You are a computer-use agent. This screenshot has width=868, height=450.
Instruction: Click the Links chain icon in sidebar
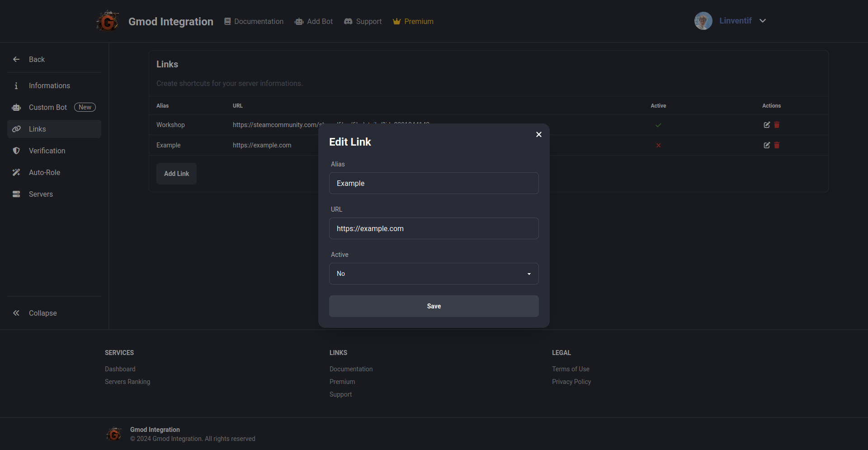(x=16, y=129)
